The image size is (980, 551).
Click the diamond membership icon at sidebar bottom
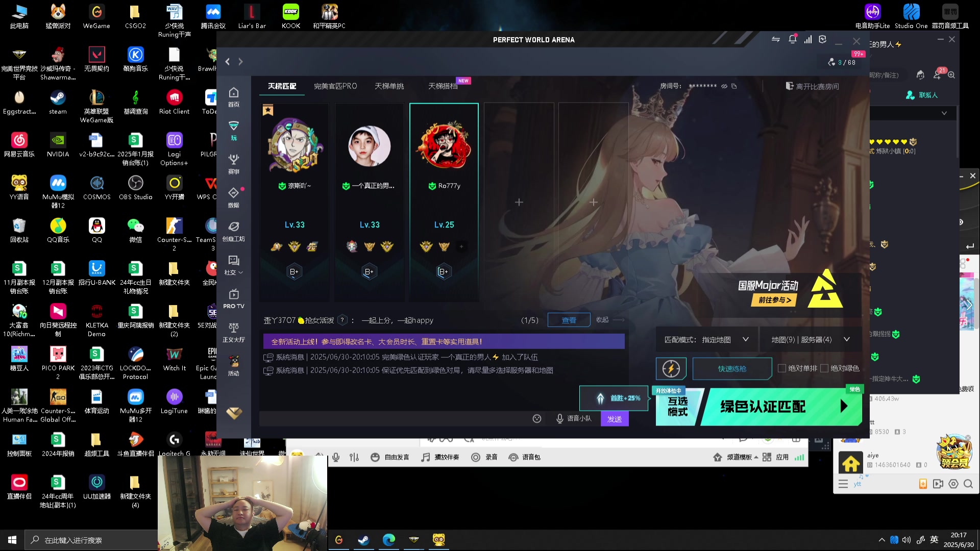click(234, 412)
